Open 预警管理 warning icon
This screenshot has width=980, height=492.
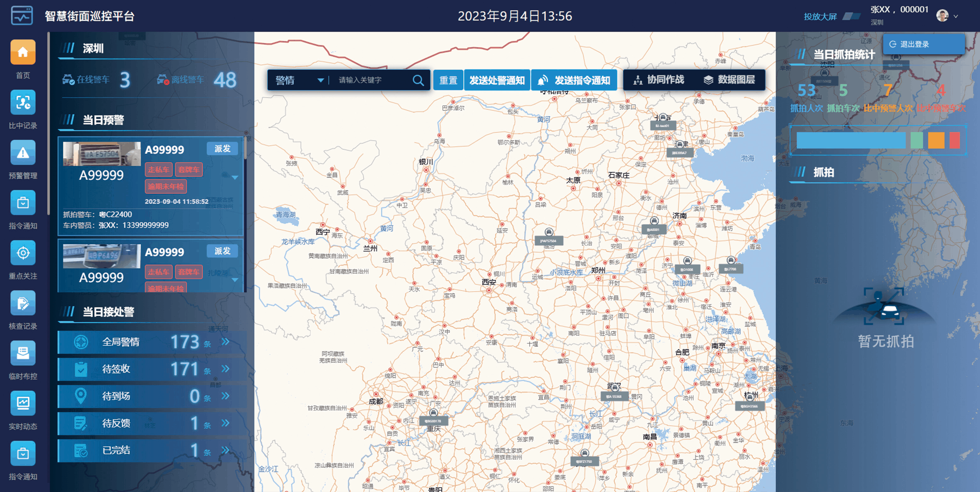click(x=23, y=153)
